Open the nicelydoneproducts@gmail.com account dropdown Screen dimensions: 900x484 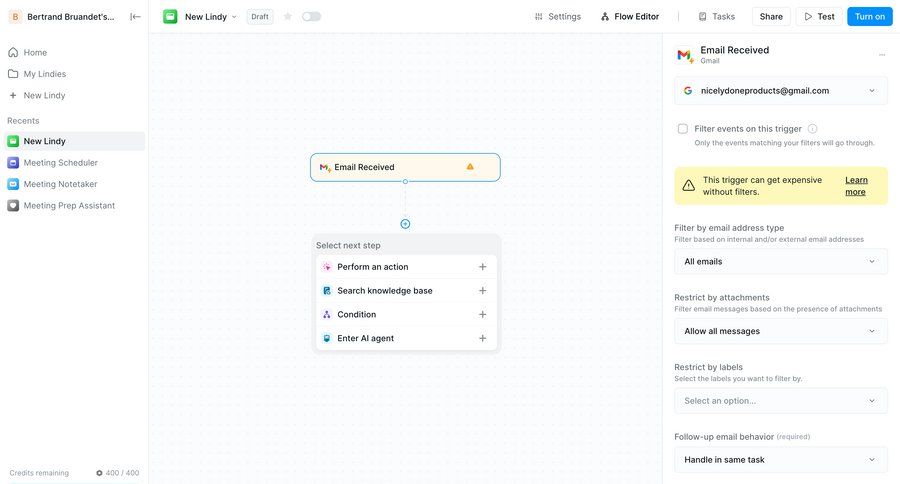tap(781, 91)
